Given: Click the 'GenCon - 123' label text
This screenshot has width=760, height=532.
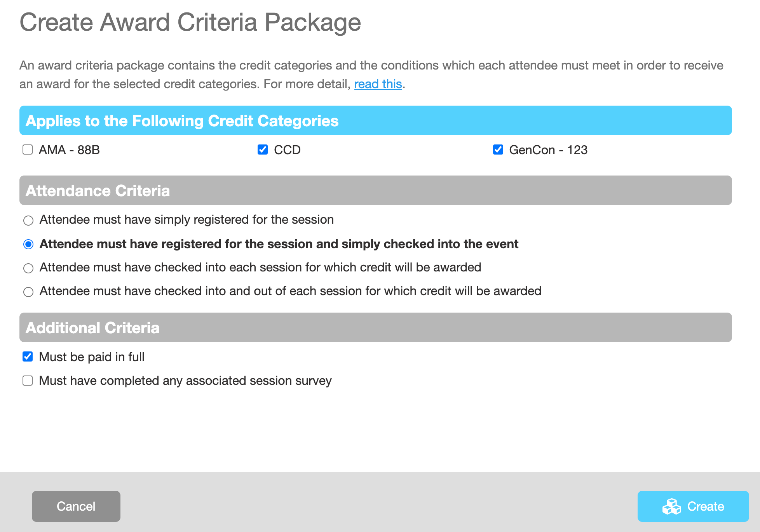Looking at the screenshot, I should click(548, 150).
